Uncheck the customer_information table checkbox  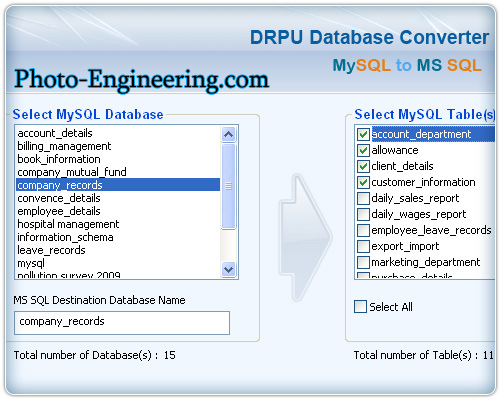coord(363,182)
